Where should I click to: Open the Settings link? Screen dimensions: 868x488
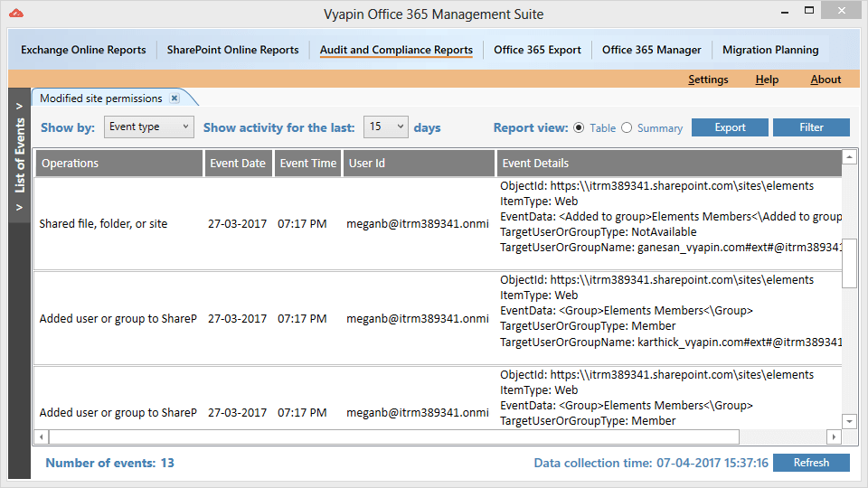(708, 80)
